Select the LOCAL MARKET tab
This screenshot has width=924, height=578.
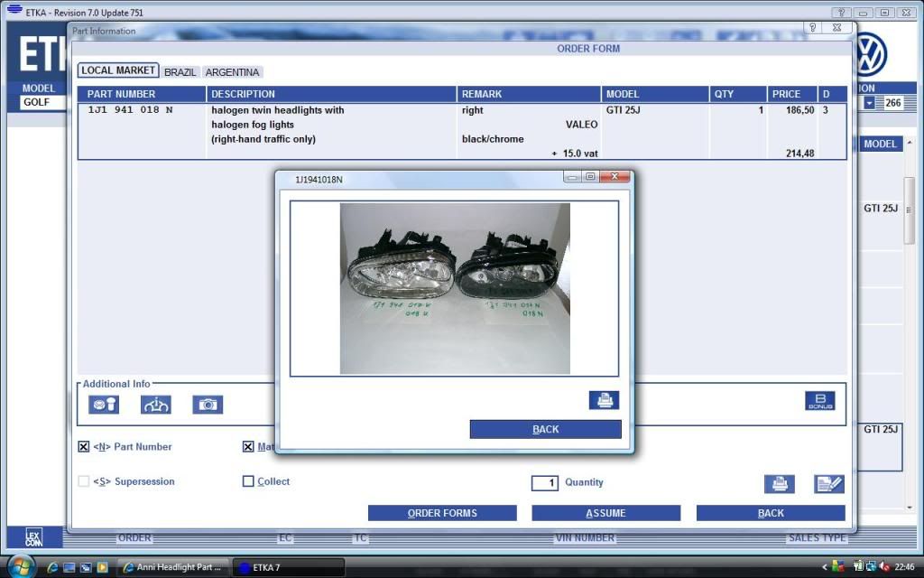117,70
